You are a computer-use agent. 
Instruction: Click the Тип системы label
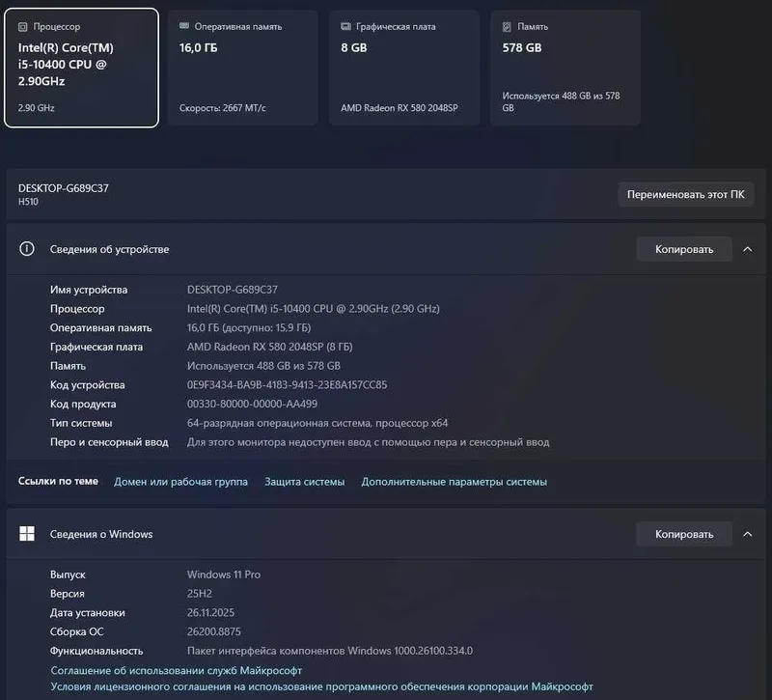tap(81, 423)
